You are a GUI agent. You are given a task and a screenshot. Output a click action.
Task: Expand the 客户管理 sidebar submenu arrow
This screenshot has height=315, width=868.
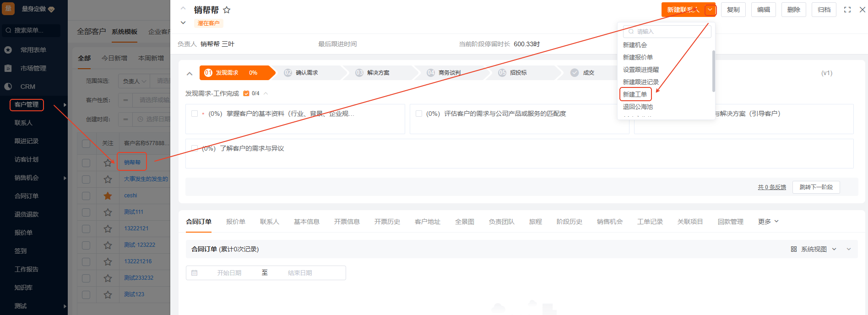click(65, 105)
